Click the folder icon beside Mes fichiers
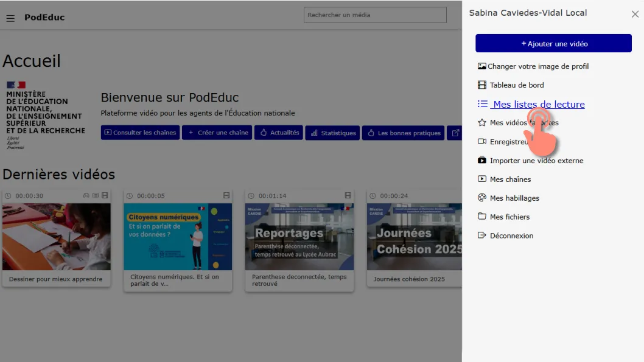 tap(481, 217)
